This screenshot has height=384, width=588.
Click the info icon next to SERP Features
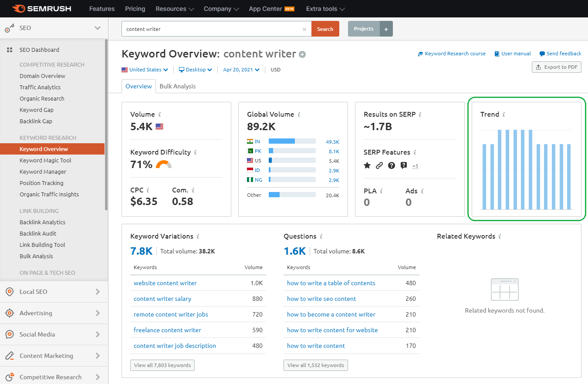point(415,152)
